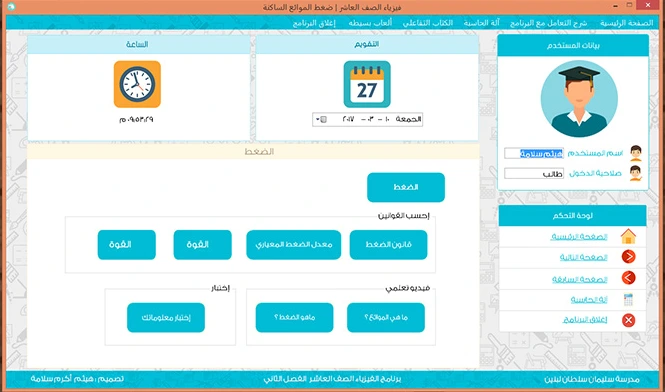The image size is (665, 392).
Task: Click the username input field
Action: [x=534, y=153]
